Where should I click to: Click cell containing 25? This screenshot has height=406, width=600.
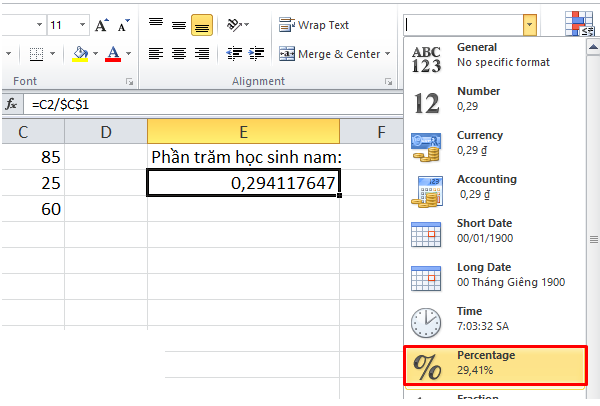(x=33, y=183)
